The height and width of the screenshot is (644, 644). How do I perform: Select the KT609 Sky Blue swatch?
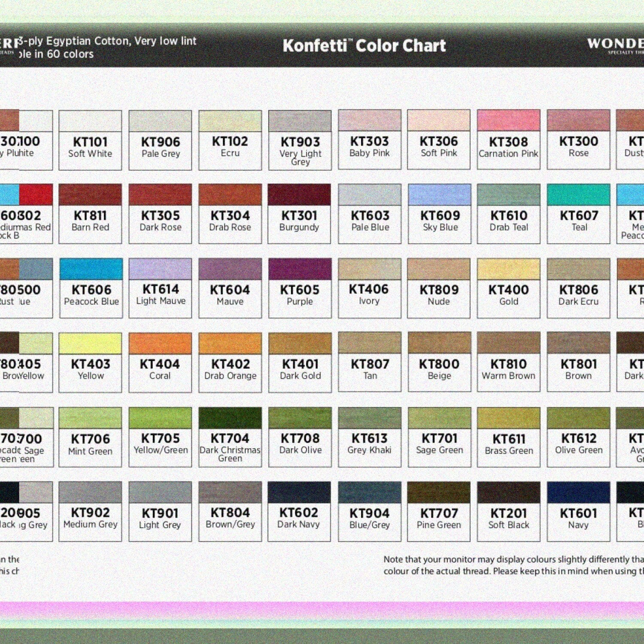coord(439,195)
